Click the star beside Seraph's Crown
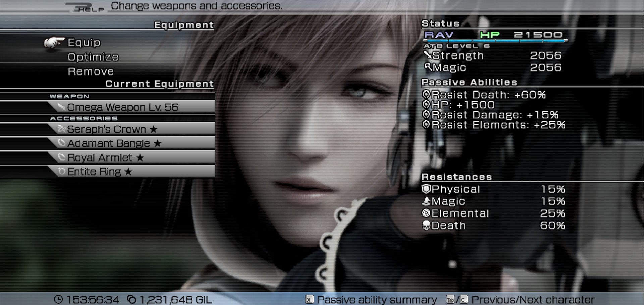The image size is (644, 305). (x=154, y=129)
